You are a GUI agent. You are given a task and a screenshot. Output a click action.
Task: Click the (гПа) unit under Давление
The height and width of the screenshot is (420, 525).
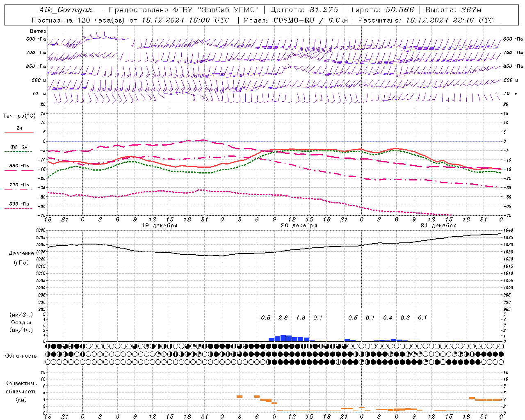coord(21,262)
